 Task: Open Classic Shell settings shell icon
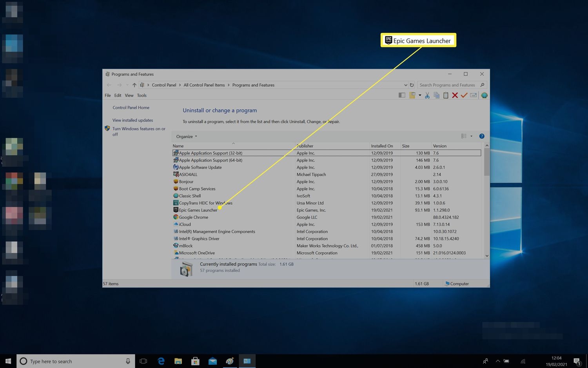point(485,95)
